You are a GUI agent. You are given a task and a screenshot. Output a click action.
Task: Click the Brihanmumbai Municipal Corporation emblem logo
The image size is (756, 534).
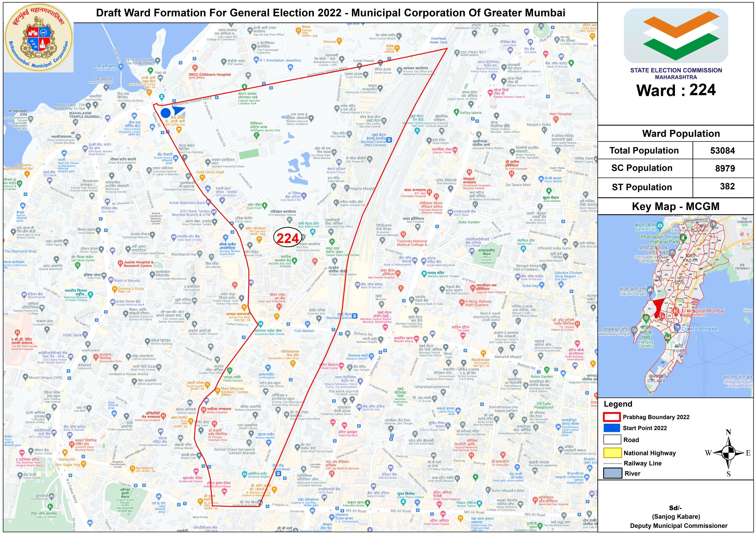(38, 37)
